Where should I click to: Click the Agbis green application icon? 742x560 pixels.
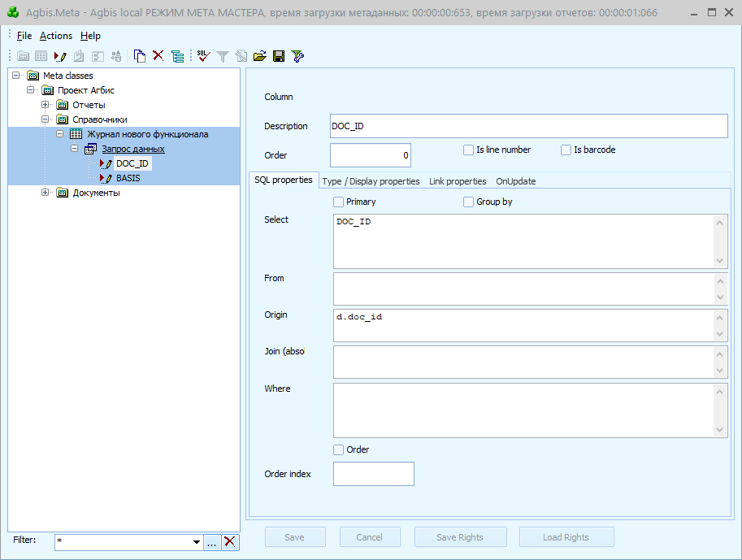(13, 12)
